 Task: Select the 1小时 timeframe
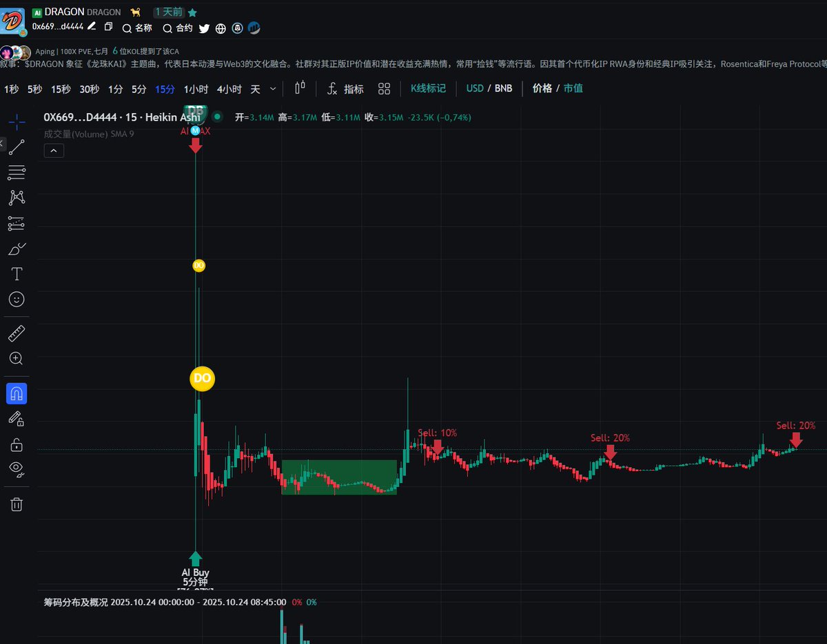(x=196, y=89)
